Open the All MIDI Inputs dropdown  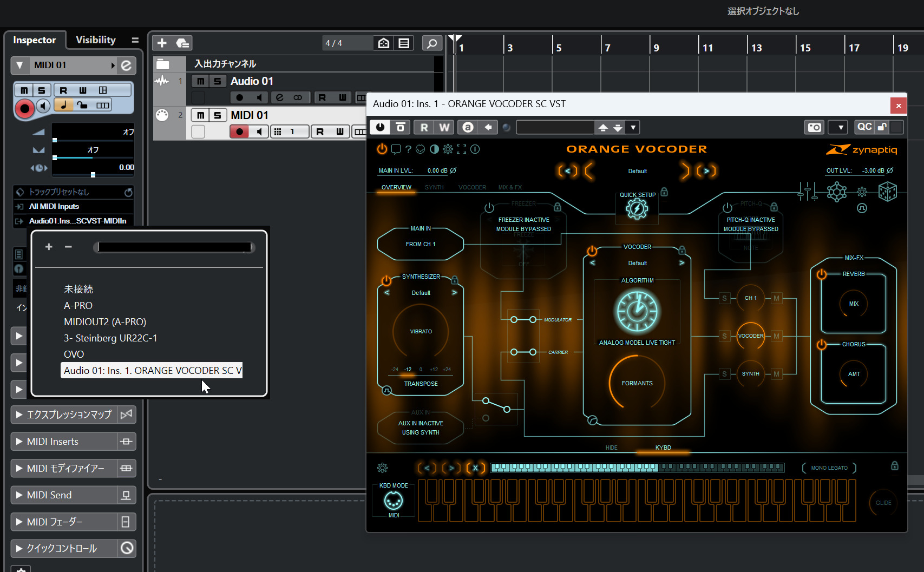coord(73,207)
